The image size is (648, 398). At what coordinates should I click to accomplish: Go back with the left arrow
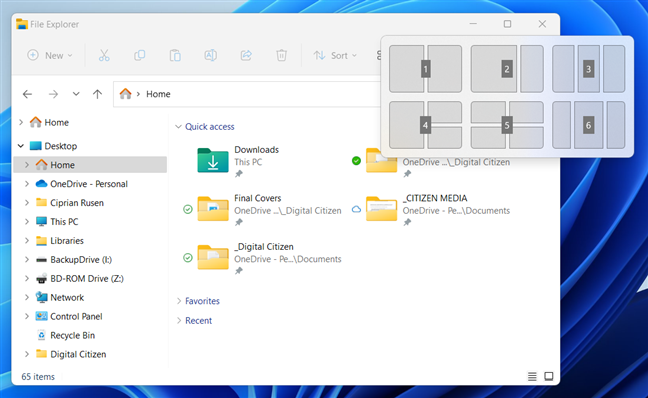(27, 94)
